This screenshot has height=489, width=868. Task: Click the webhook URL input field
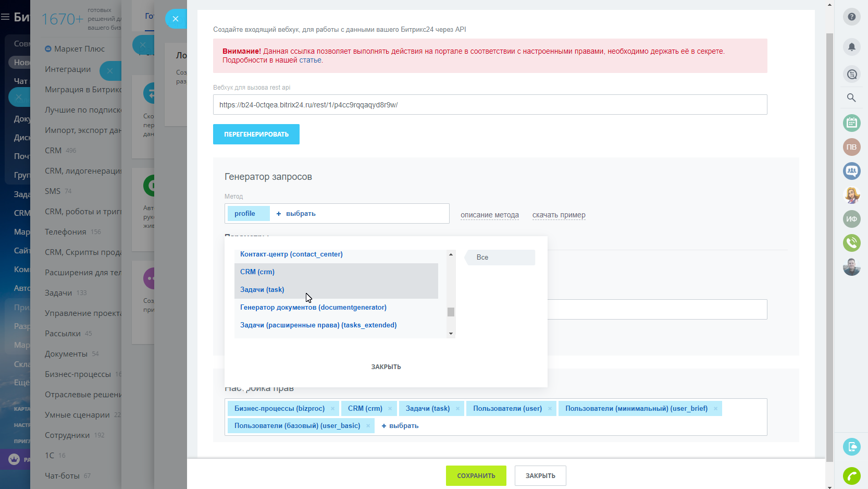coord(490,105)
